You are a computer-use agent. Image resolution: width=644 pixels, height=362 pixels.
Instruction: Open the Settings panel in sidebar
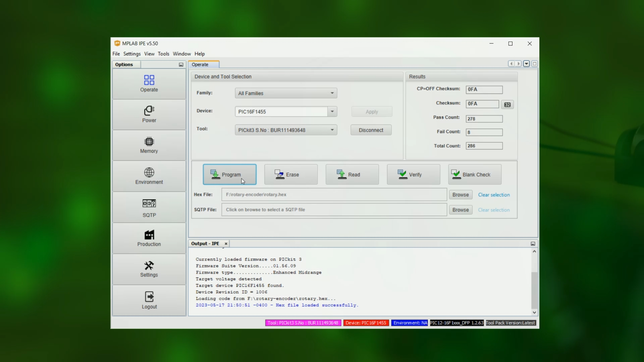pos(149,269)
